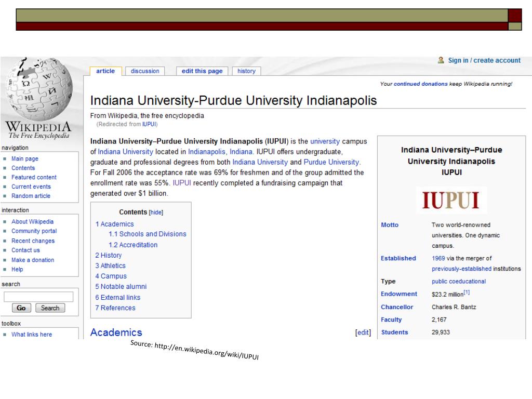Open the Chancellor link in infobox
The height and width of the screenshot is (399, 532).
coord(397,307)
